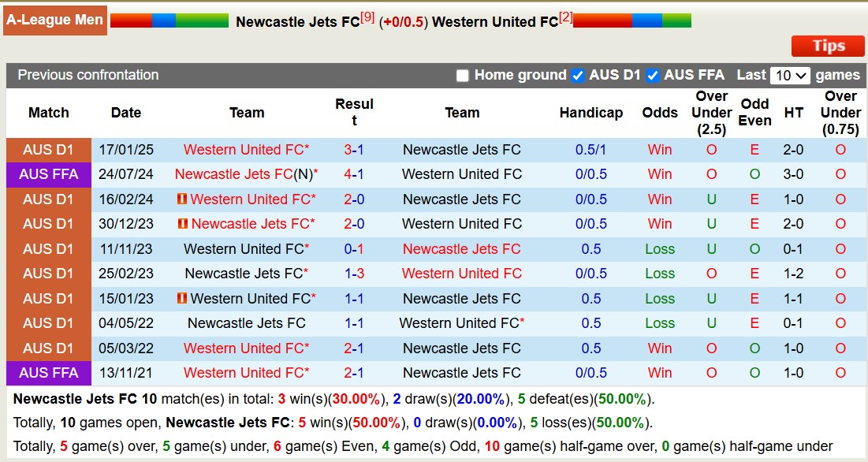This screenshot has height=462, width=868.
Task: Click the red Newcastle Jets FC link on 11/11/23
Action: pyautogui.click(x=462, y=249)
